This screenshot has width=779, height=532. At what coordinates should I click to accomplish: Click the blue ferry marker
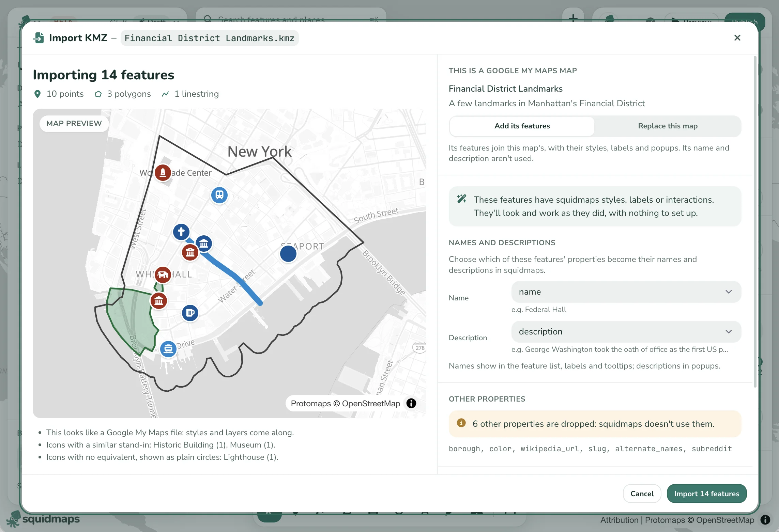(168, 349)
